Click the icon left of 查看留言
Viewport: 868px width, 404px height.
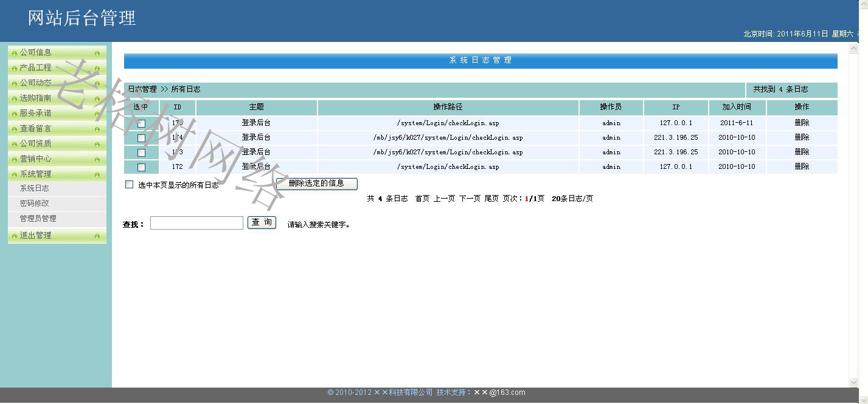point(15,129)
